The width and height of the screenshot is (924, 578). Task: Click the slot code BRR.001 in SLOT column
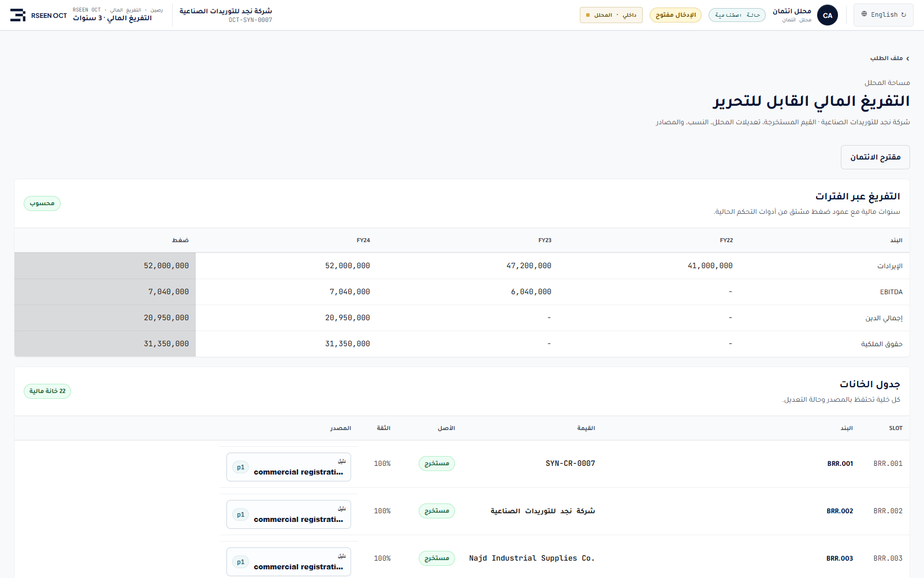888,464
